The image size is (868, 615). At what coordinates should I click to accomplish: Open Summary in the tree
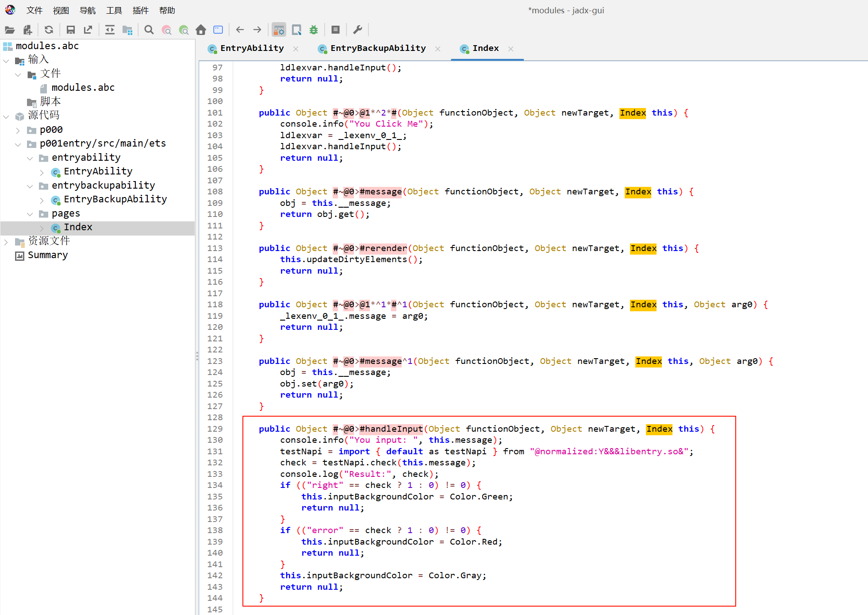(47, 255)
